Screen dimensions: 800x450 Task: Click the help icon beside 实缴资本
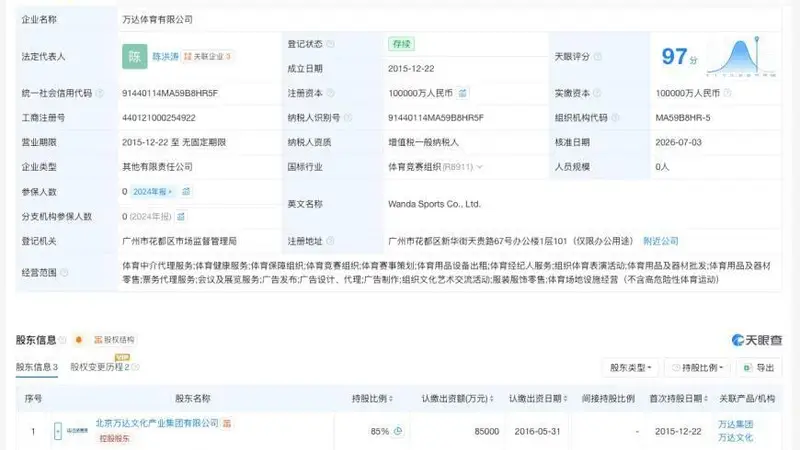tap(597, 93)
